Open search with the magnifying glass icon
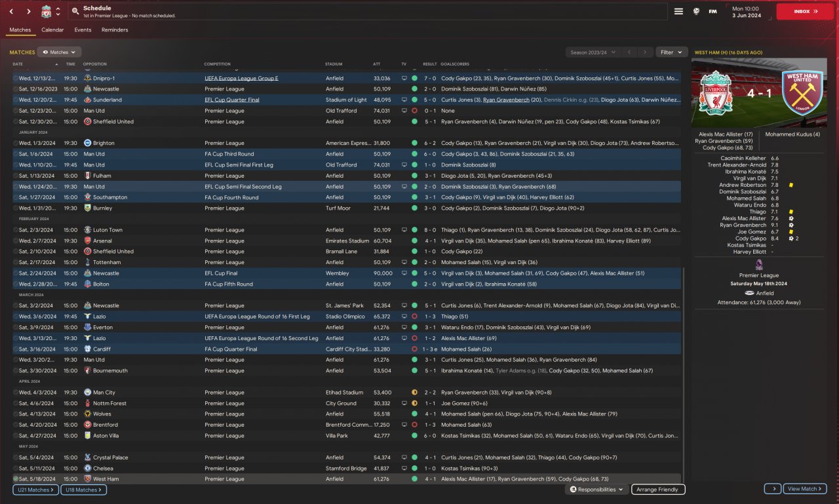 coord(75,12)
